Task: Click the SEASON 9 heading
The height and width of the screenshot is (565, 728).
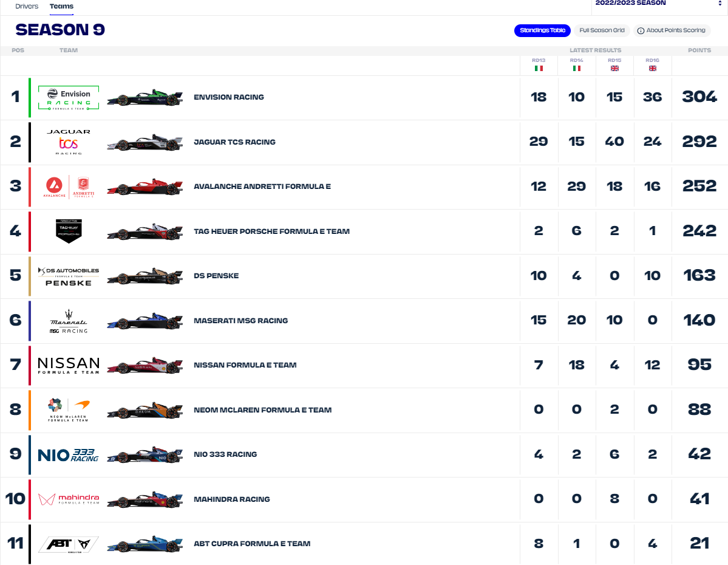Action: coord(60,30)
